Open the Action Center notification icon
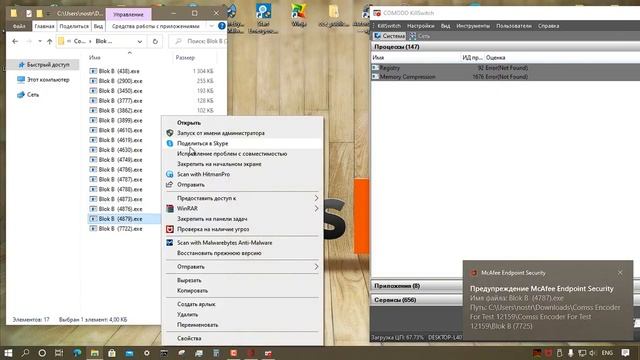This screenshot has height=360, width=640. pos(625,353)
